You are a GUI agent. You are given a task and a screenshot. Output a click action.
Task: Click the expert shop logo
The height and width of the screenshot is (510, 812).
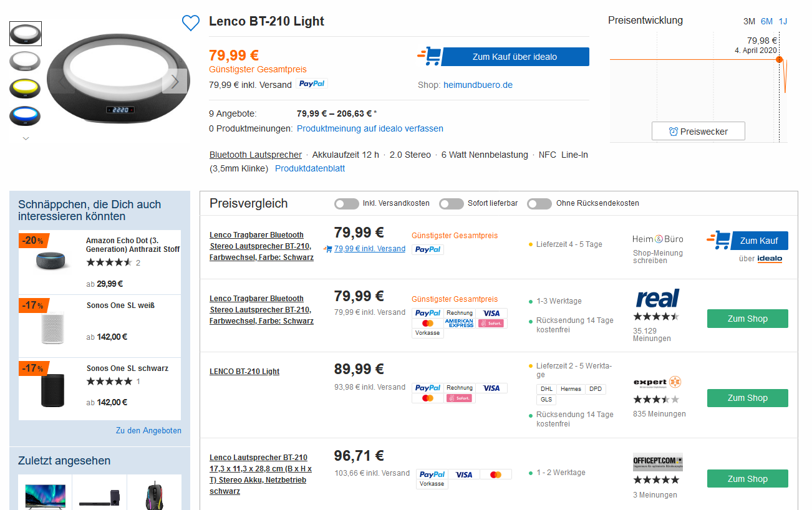click(x=657, y=382)
